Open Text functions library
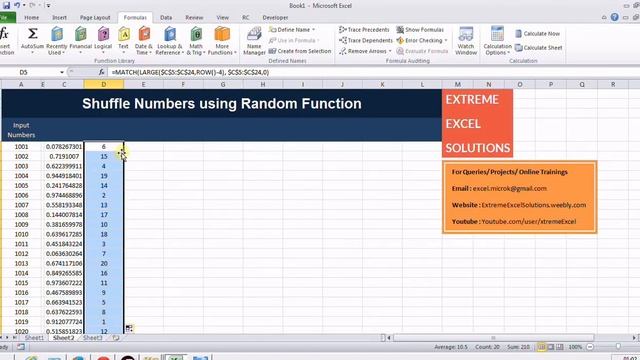 pos(123,40)
